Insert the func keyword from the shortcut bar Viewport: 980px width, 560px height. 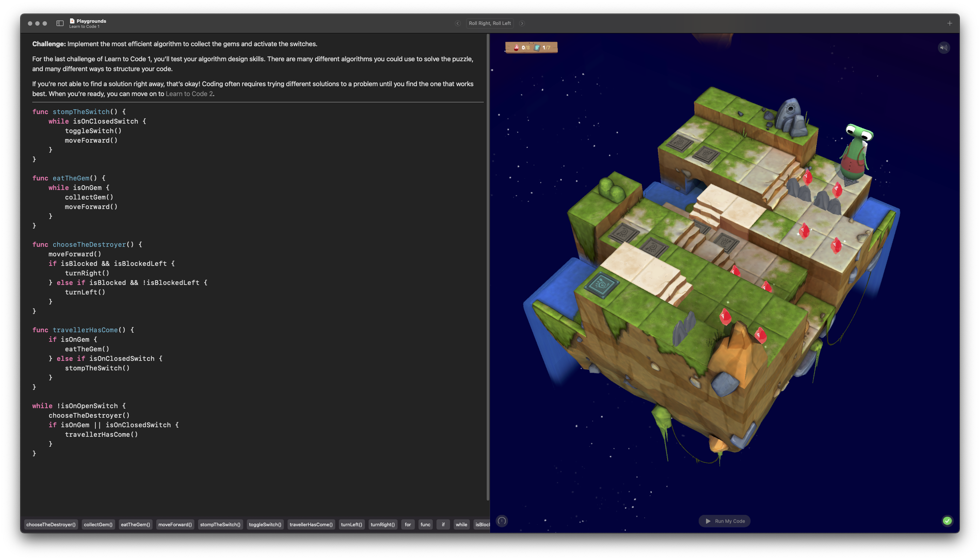[425, 524]
